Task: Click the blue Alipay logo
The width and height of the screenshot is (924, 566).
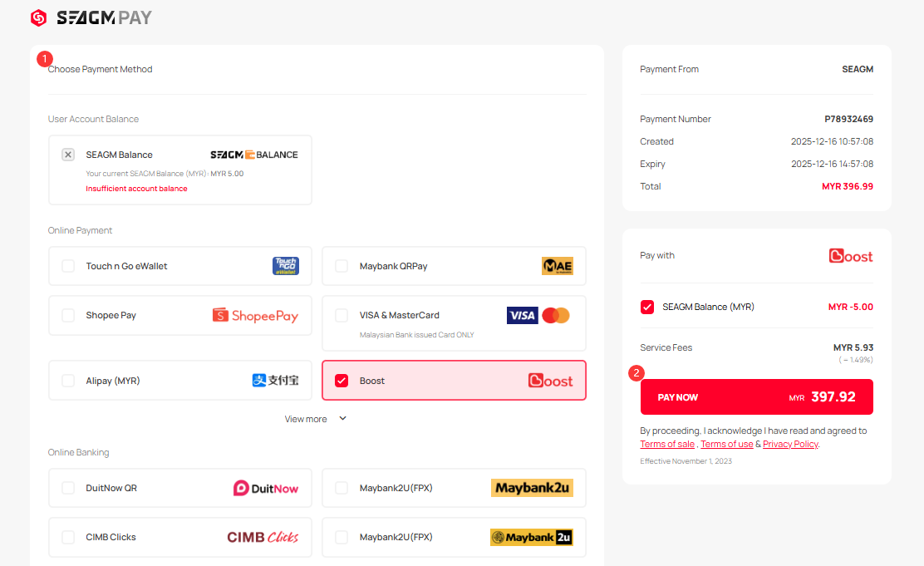Action: pyautogui.click(x=275, y=381)
